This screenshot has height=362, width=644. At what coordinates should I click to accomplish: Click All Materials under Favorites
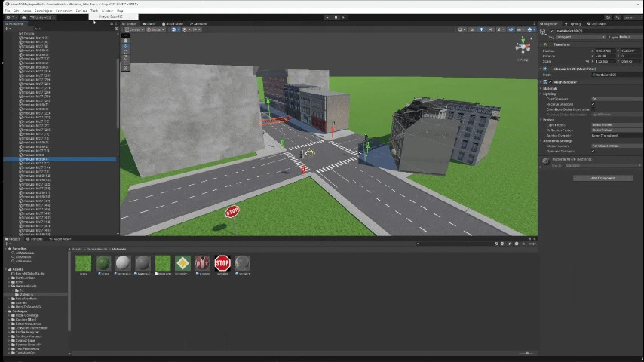click(x=24, y=253)
